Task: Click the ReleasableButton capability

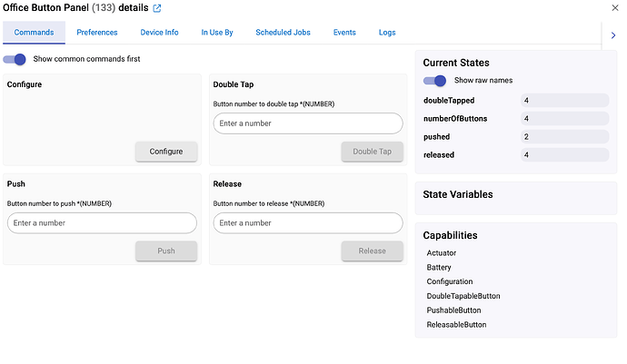Action: tap(457, 325)
